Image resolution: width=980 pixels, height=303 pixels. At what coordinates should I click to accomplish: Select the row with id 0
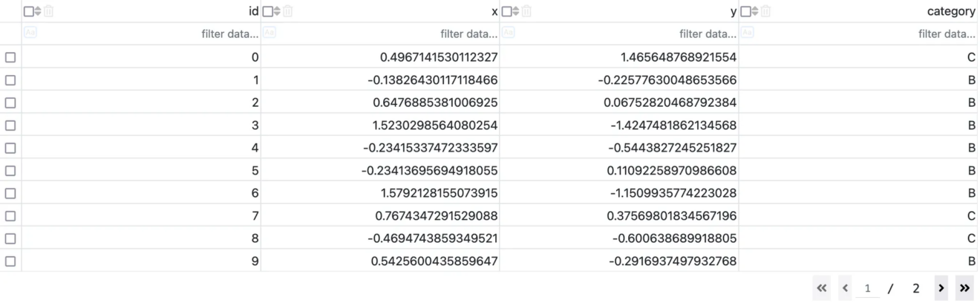[10, 57]
